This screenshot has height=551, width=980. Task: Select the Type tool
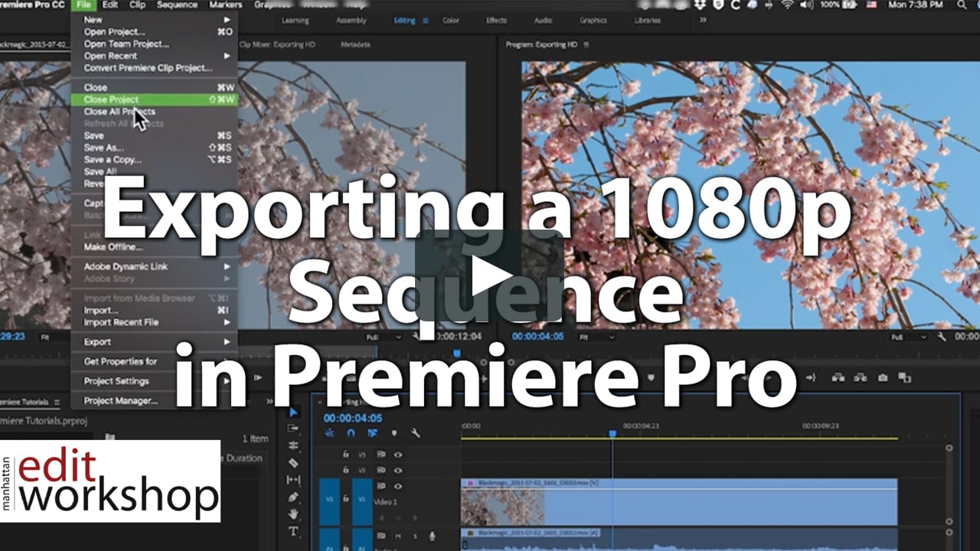click(293, 531)
